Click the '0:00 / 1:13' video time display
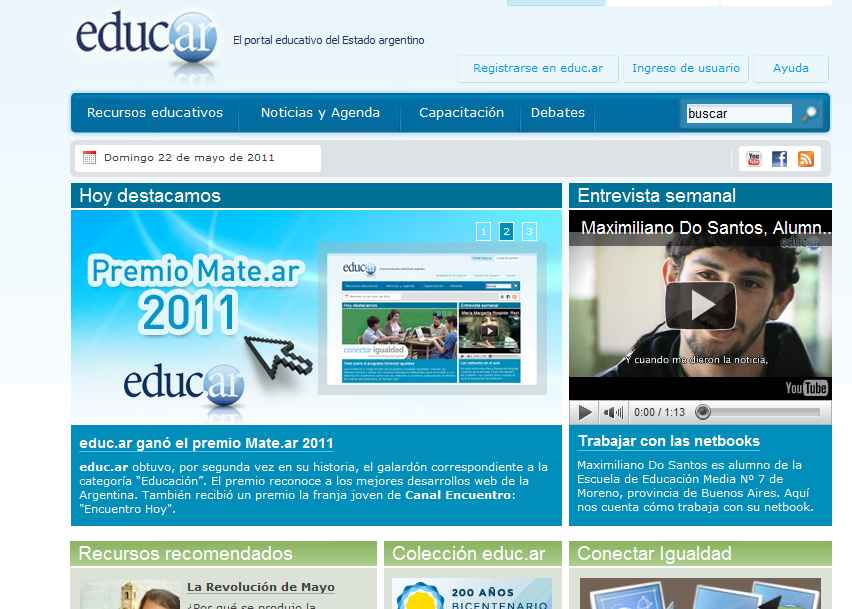The width and height of the screenshot is (852, 609). pos(659,412)
